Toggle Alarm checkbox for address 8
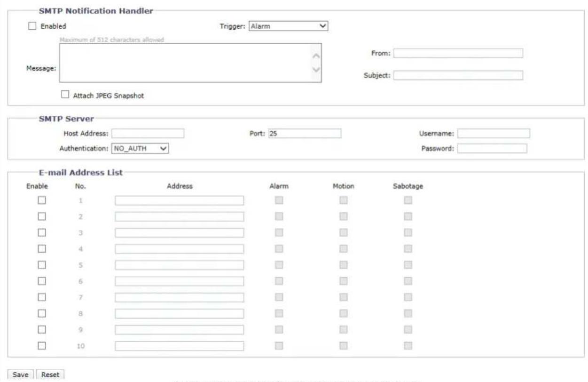 click(x=279, y=313)
